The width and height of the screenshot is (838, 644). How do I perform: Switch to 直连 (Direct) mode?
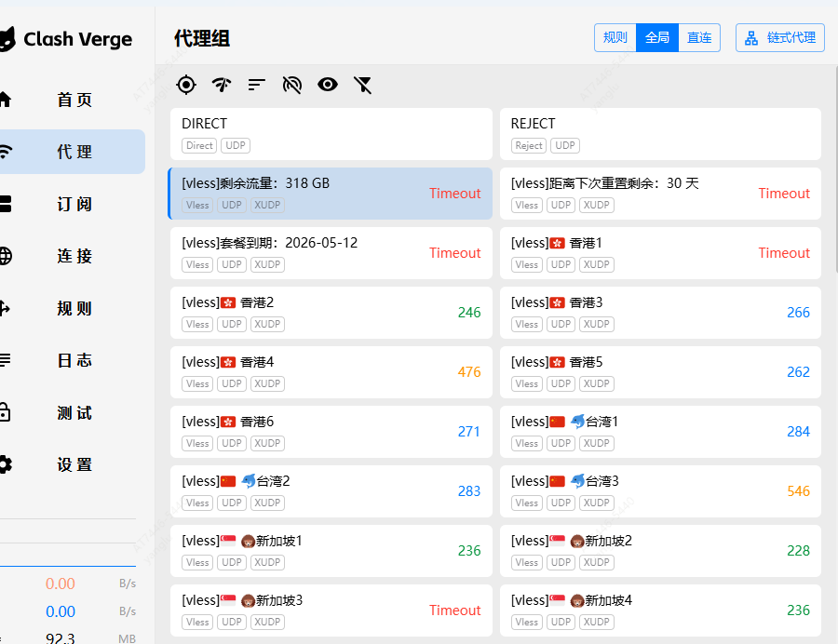[x=699, y=37]
